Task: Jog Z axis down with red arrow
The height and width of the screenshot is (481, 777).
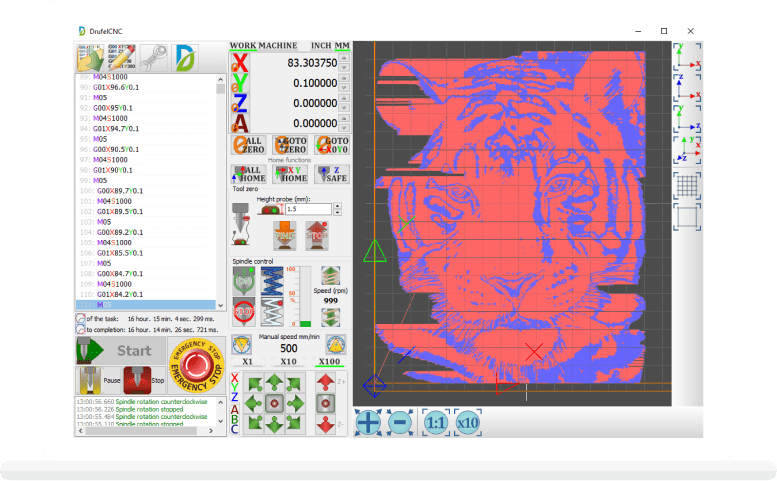Action: (x=325, y=425)
